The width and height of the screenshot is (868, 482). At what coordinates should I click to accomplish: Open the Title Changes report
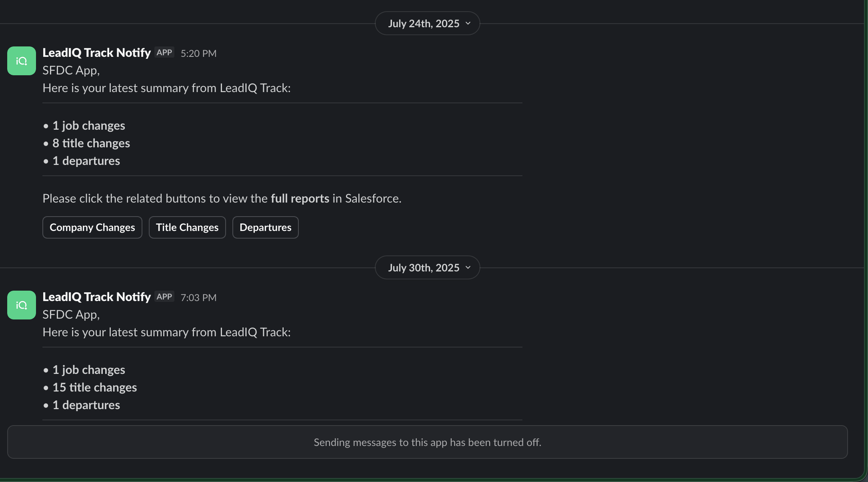[187, 227]
